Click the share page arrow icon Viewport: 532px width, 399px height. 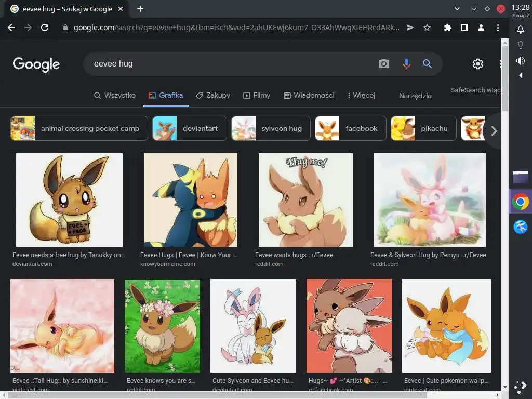[410, 28]
